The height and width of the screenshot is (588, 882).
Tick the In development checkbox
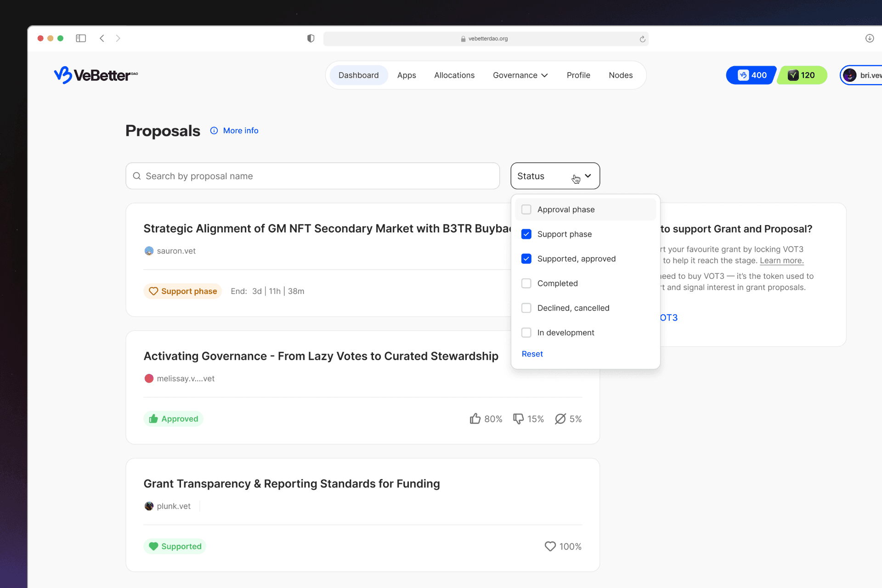tap(526, 333)
